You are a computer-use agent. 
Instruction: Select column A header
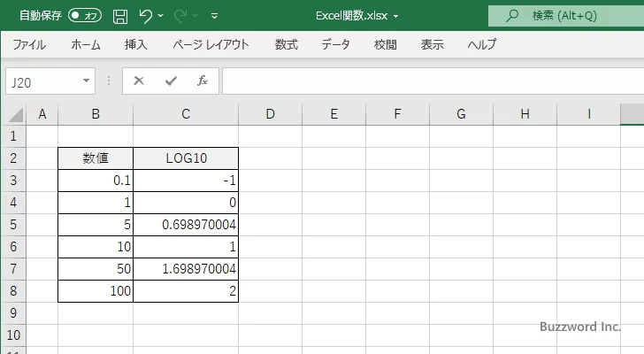(x=42, y=114)
